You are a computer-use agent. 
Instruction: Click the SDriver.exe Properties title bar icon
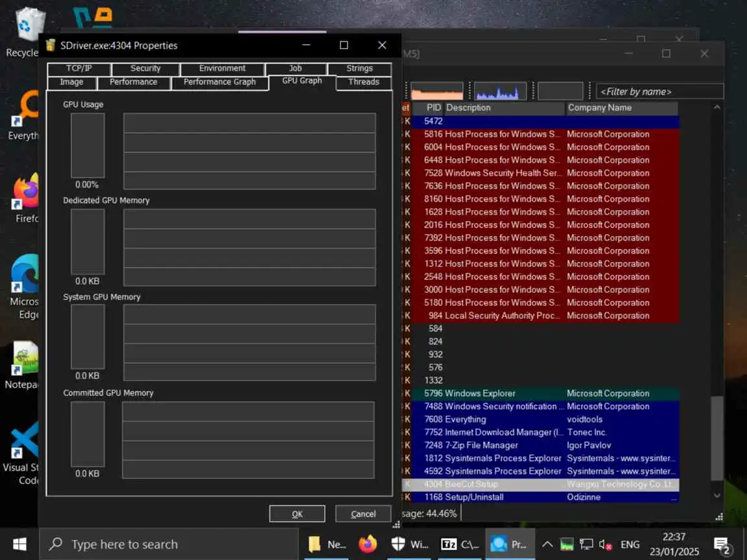(51, 45)
